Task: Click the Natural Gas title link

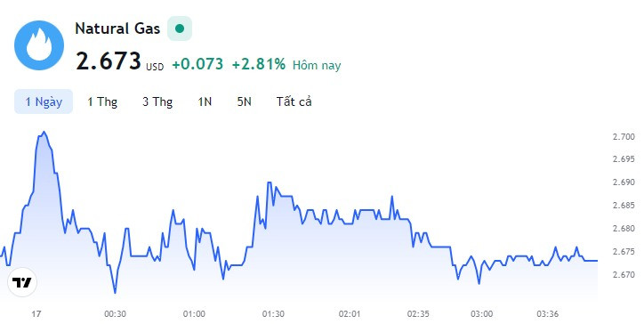Action: point(117,28)
